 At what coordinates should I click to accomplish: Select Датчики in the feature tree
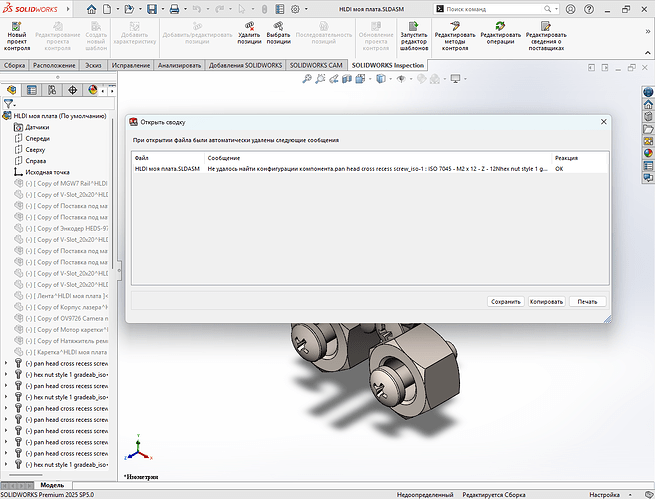(x=37, y=127)
